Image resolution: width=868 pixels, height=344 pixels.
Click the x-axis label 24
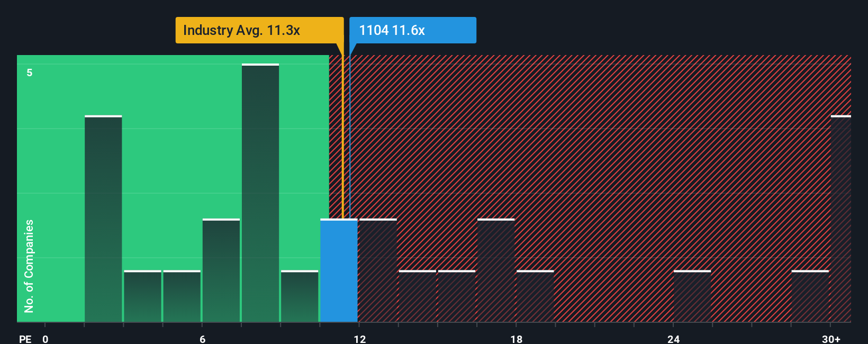[673, 339]
